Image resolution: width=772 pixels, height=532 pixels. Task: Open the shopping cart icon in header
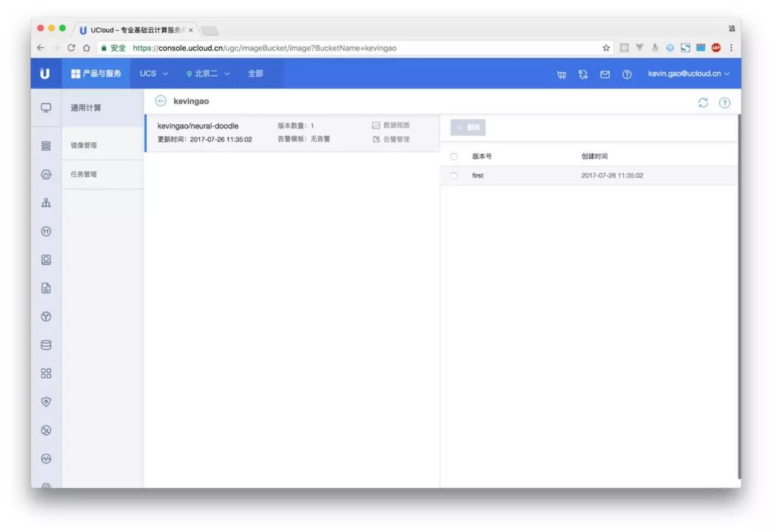tap(562, 74)
